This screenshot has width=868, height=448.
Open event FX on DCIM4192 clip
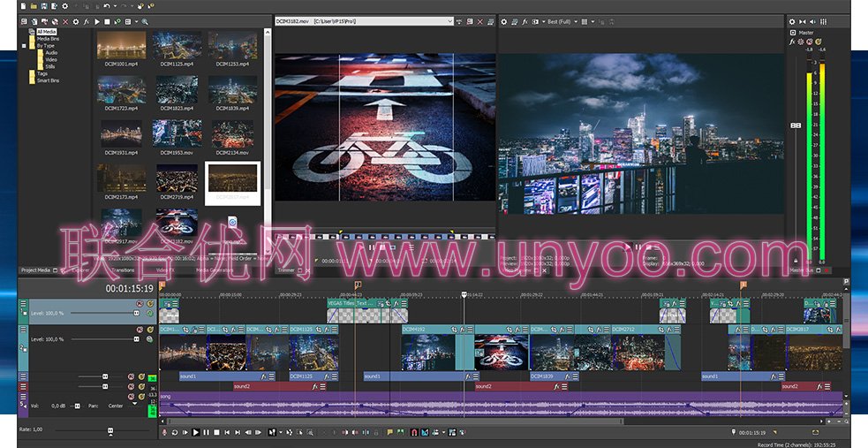coord(462,329)
